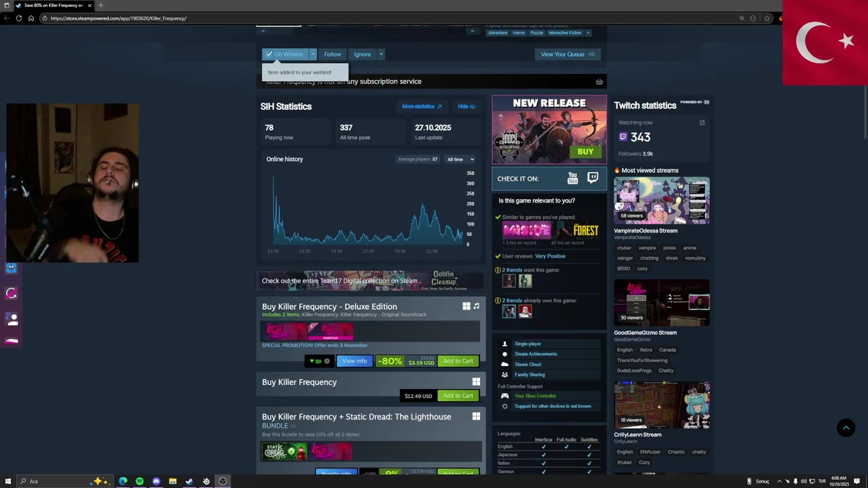The image size is (868, 488).
Task: Open the Windows Start menu
Action: (x=7, y=481)
